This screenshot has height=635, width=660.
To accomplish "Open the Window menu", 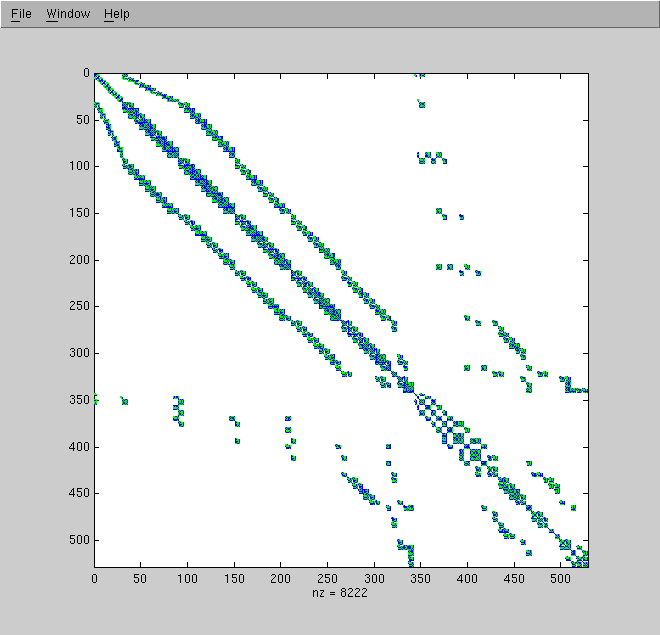I will pyautogui.click(x=68, y=14).
